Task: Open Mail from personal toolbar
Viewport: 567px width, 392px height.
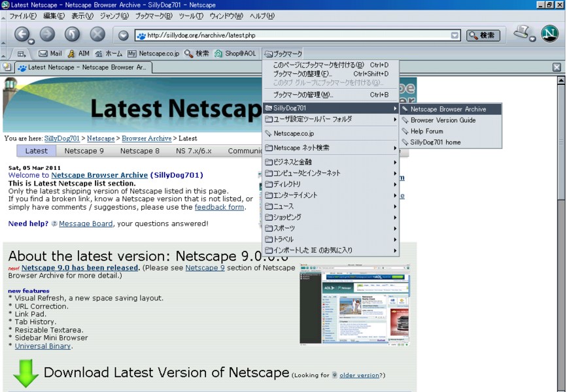Action: pos(50,54)
